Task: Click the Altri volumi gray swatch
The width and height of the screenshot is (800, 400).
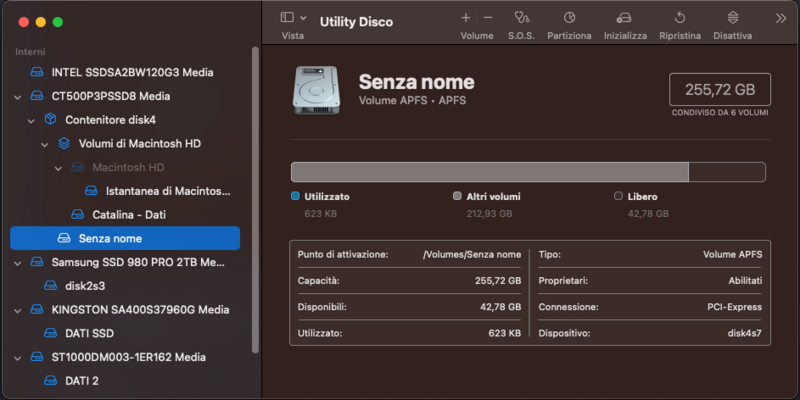Action: click(457, 196)
